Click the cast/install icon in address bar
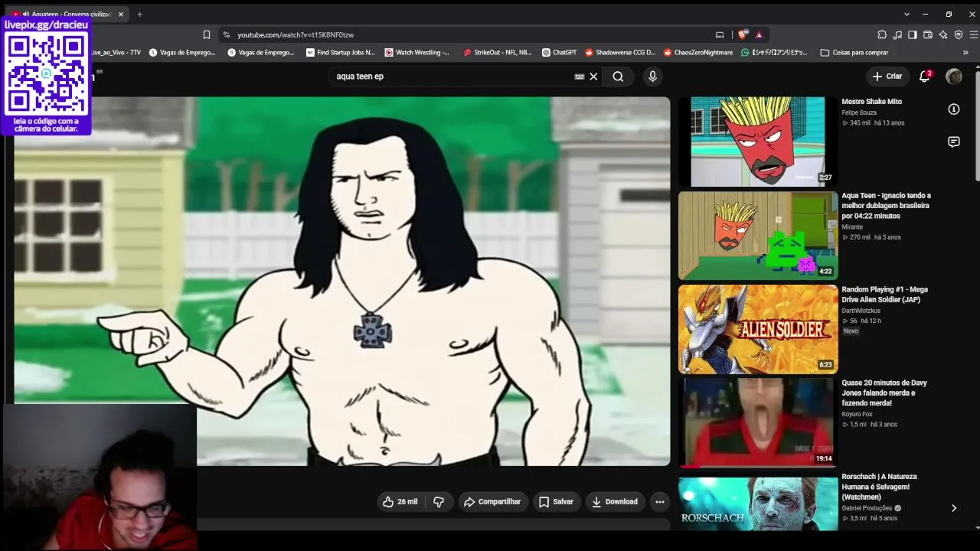980x551 pixels. (x=720, y=34)
